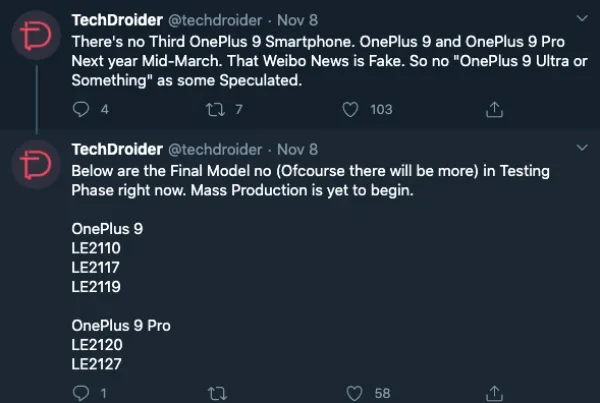
Task: Open TechDroider name above the Weibo-news tweet
Action: point(116,20)
